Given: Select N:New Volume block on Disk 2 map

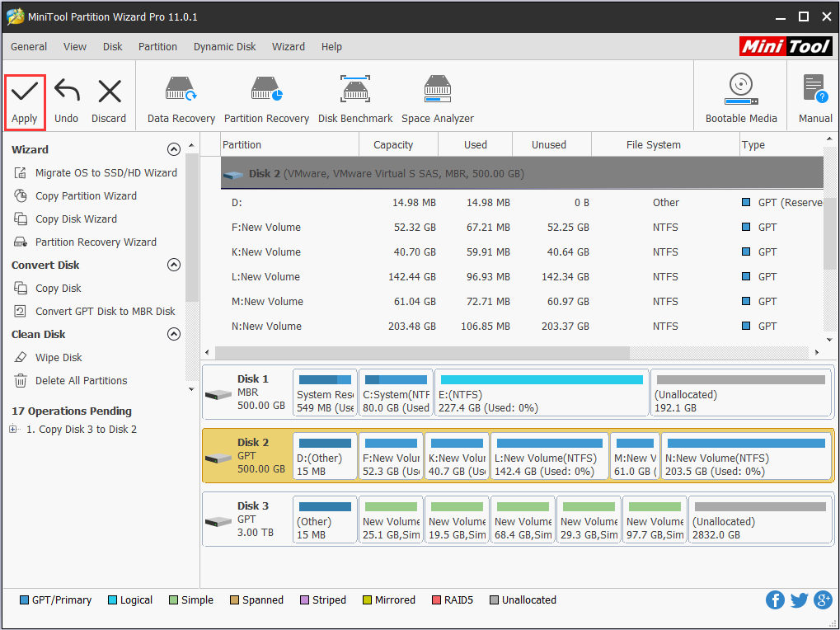Looking at the screenshot, I should (x=746, y=456).
